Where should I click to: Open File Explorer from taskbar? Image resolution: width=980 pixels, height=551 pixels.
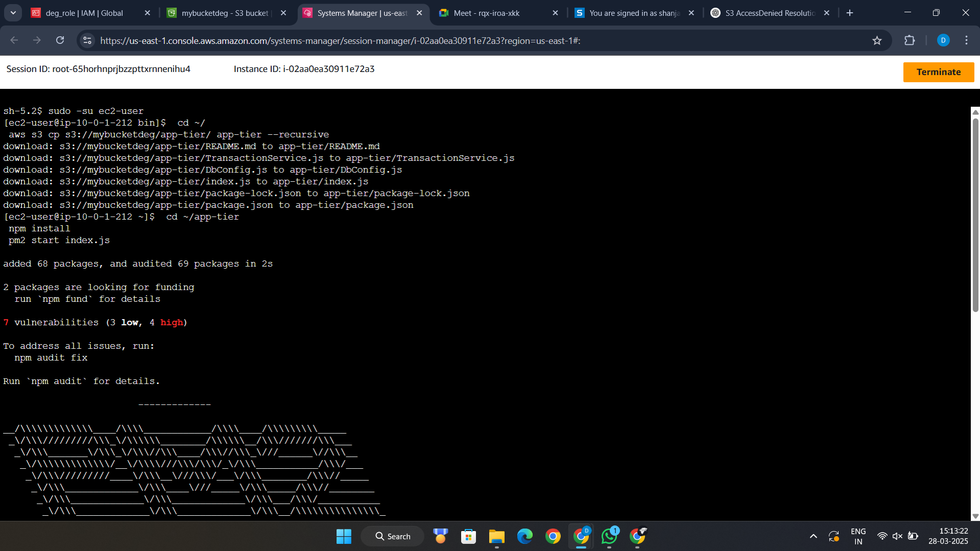[x=496, y=536]
